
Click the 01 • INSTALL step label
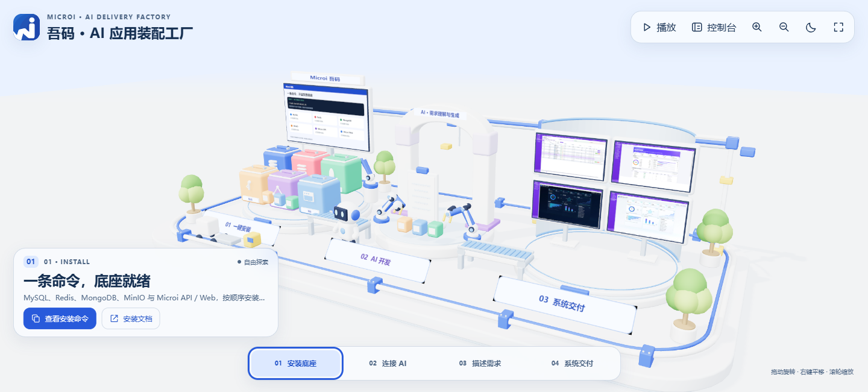[67, 262]
